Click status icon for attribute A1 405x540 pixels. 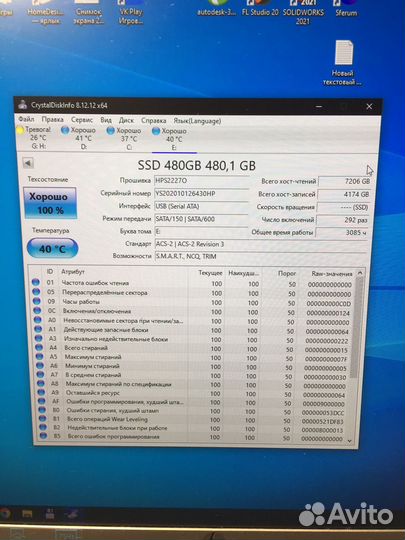(38, 329)
